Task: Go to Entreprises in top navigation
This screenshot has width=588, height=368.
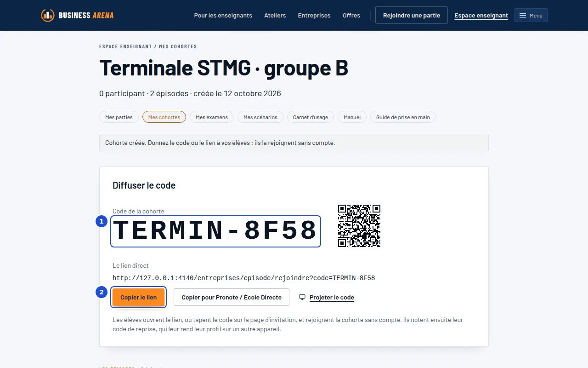Action: pyautogui.click(x=314, y=15)
